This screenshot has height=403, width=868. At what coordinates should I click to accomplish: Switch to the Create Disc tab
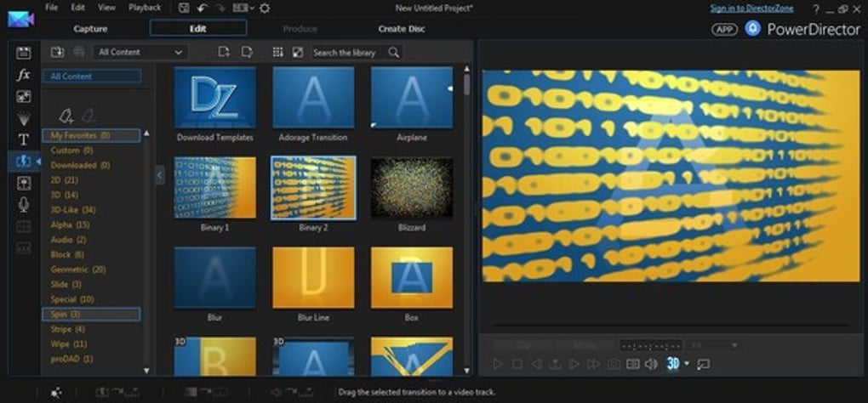point(402,29)
